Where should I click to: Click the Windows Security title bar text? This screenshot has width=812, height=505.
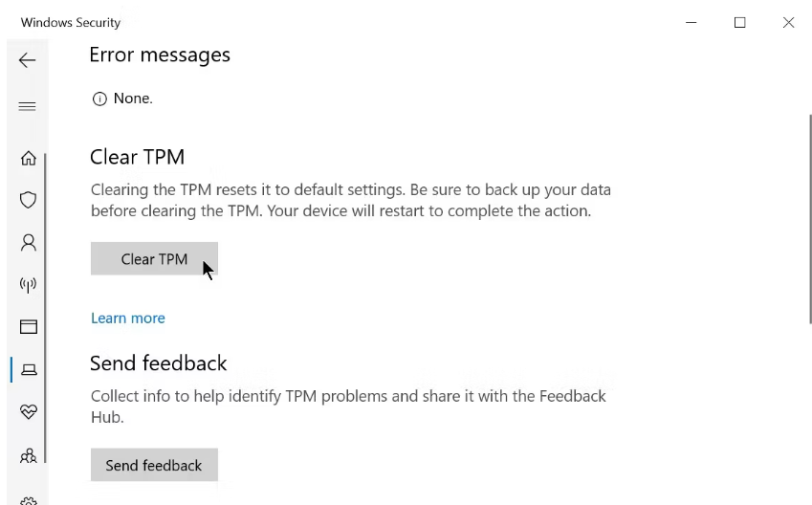[x=71, y=22]
